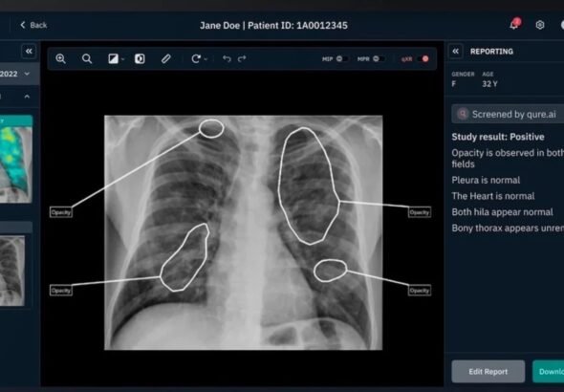Redo the last action
This screenshot has height=392, width=564.
242,58
